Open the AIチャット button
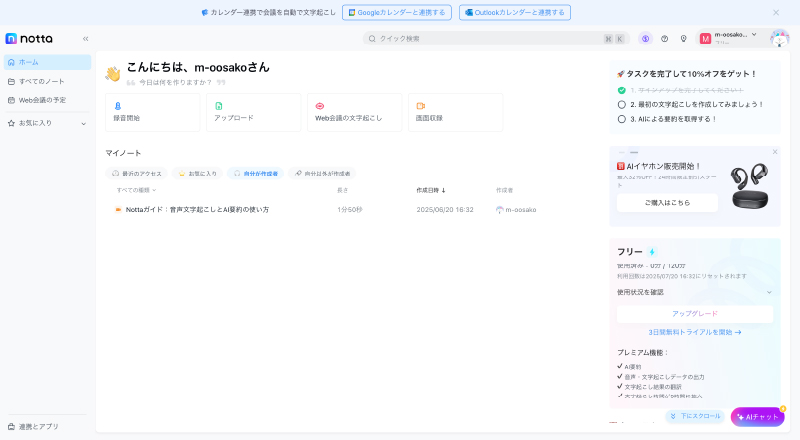This screenshot has height=440, width=800. pyautogui.click(x=758, y=417)
